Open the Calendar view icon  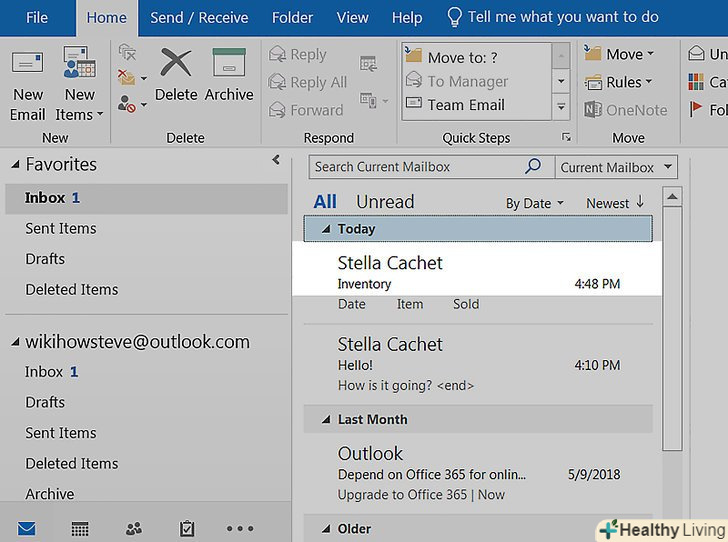coord(80,528)
